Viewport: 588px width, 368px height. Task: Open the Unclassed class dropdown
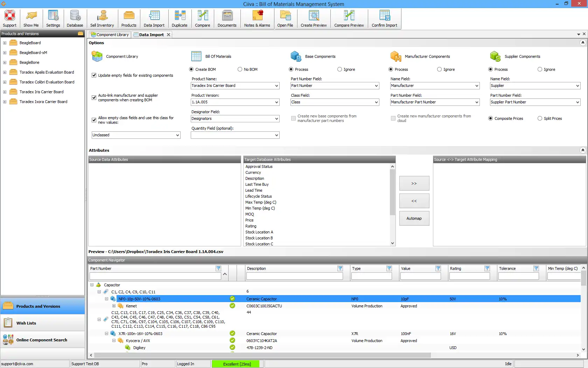[177, 135]
